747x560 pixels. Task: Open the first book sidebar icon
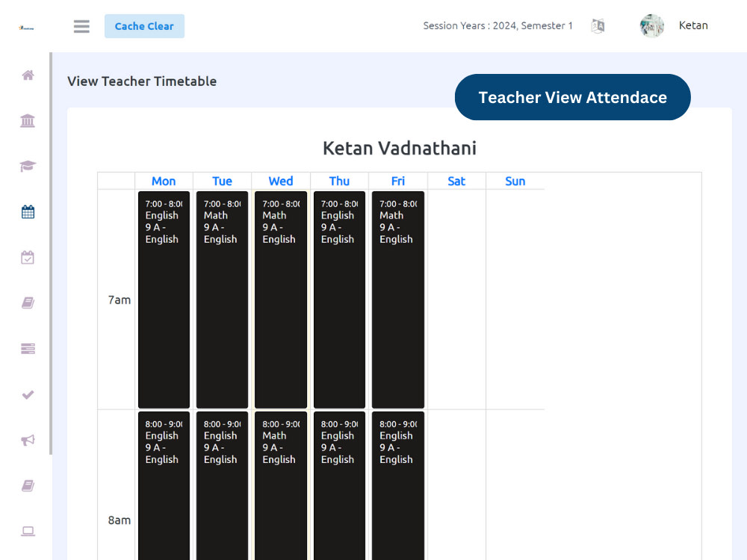[x=28, y=303]
